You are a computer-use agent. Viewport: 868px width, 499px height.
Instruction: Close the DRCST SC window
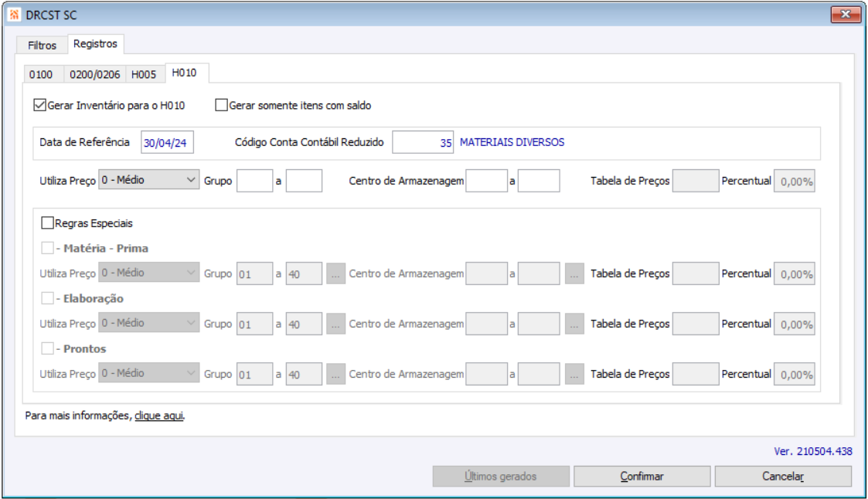pos(846,15)
